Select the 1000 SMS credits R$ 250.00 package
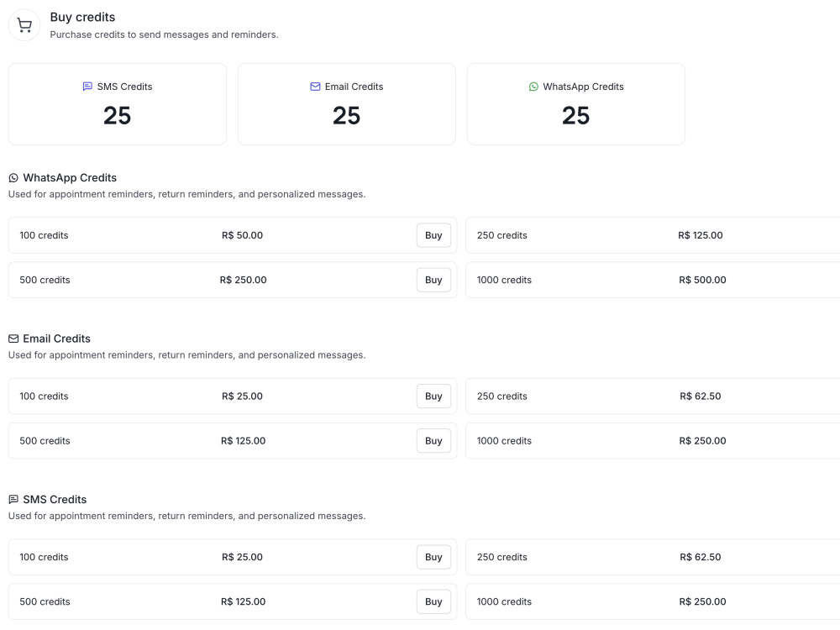 [x=653, y=601]
